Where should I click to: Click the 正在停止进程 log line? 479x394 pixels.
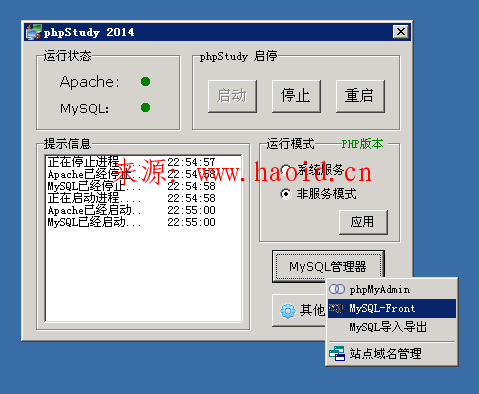pyautogui.click(x=132, y=162)
